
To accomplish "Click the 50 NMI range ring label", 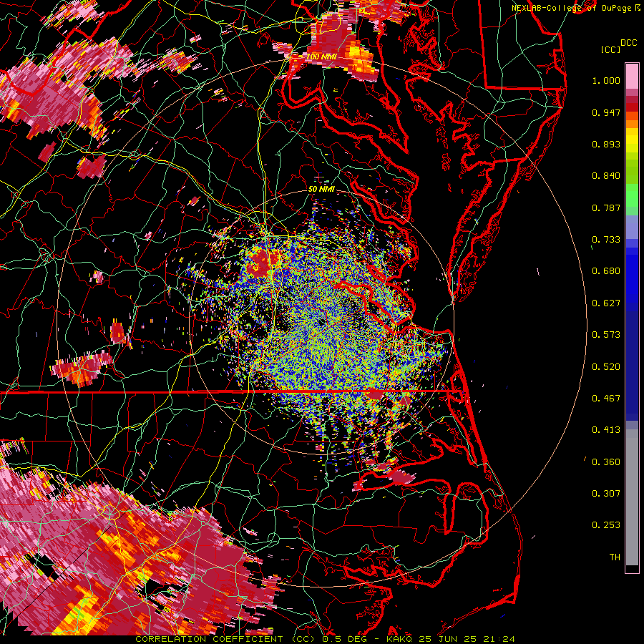I will pyautogui.click(x=321, y=189).
